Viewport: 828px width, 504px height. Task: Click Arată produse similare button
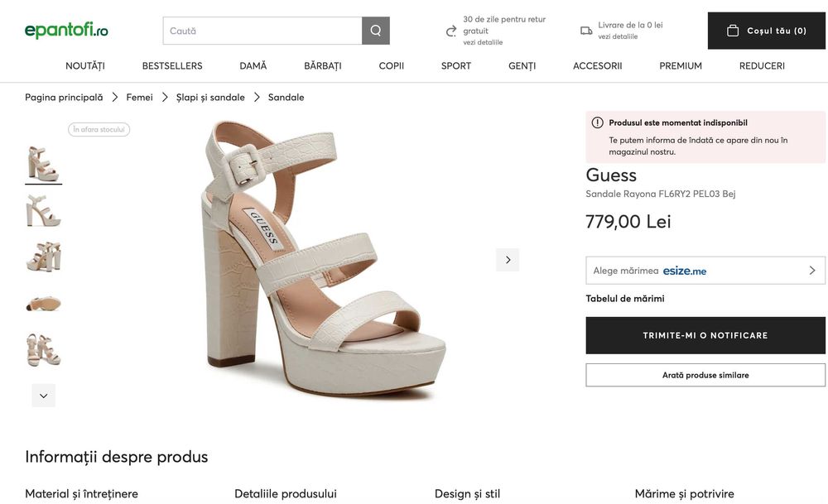[705, 375]
